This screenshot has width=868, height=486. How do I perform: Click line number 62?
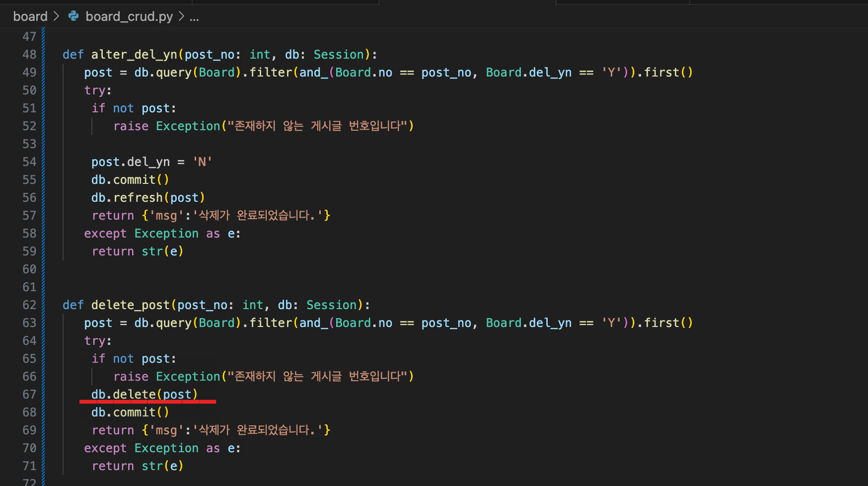pyautogui.click(x=29, y=305)
